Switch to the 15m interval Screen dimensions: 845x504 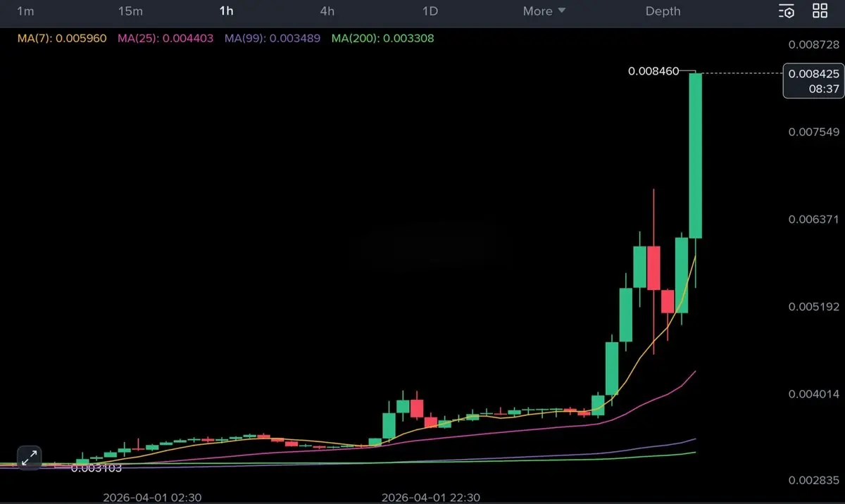coord(130,11)
